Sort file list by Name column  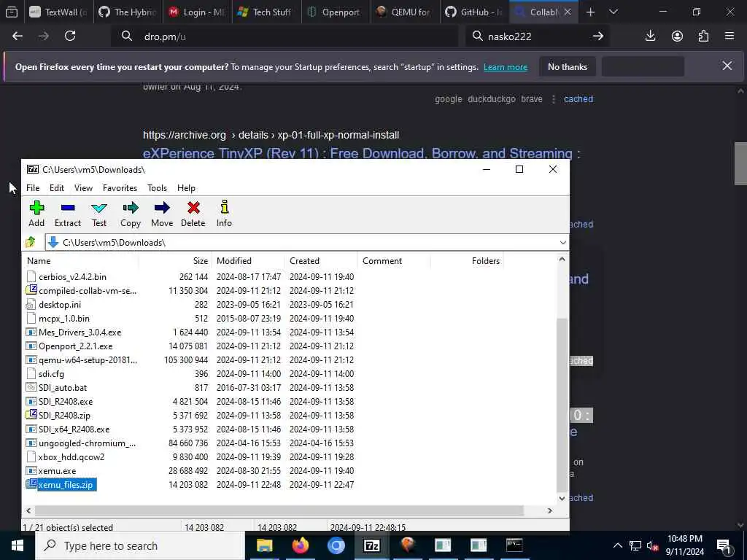[80, 261]
